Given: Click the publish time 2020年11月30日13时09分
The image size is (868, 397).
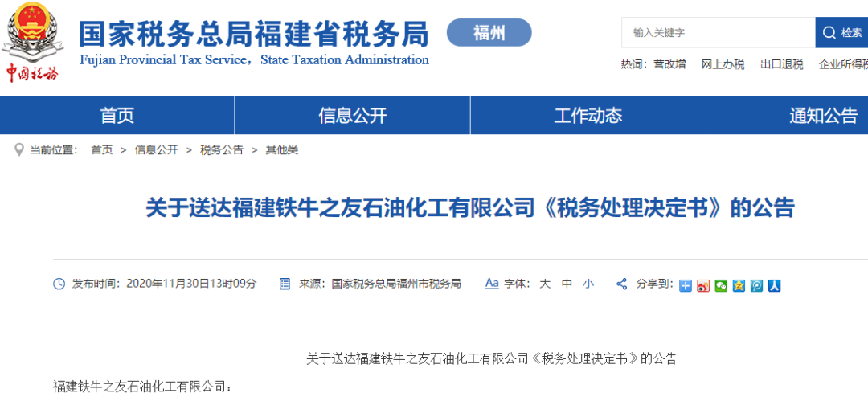Looking at the screenshot, I should [191, 284].
